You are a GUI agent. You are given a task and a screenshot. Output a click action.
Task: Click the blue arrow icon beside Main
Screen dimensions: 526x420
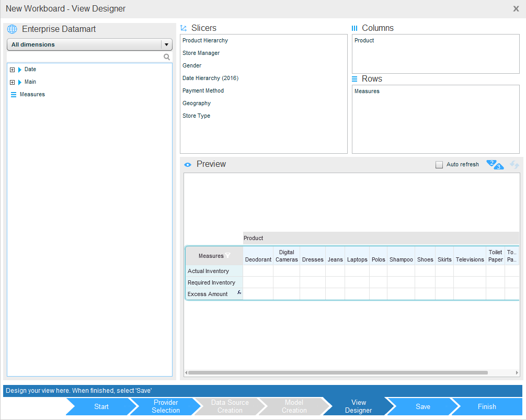(20, 82)
